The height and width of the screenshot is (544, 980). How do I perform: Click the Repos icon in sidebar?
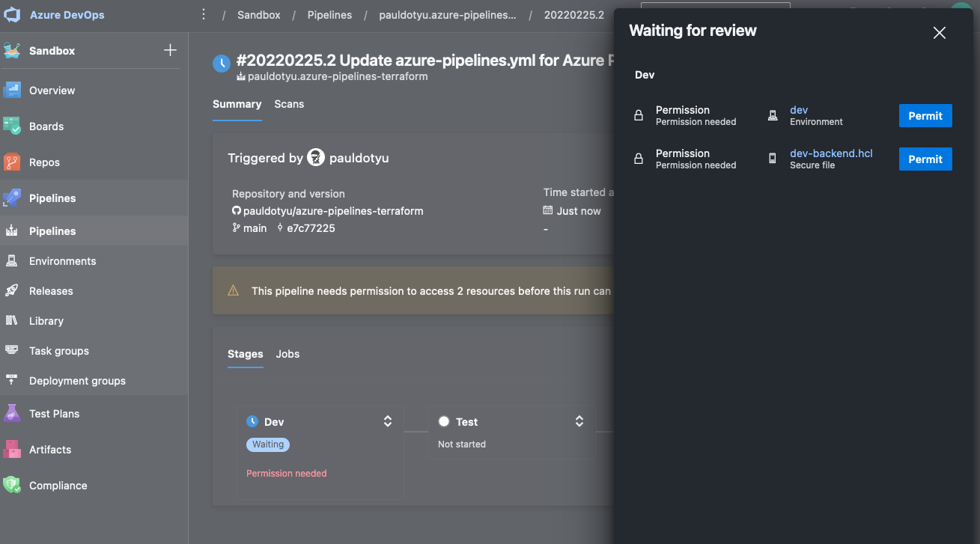tap(12, 162)
